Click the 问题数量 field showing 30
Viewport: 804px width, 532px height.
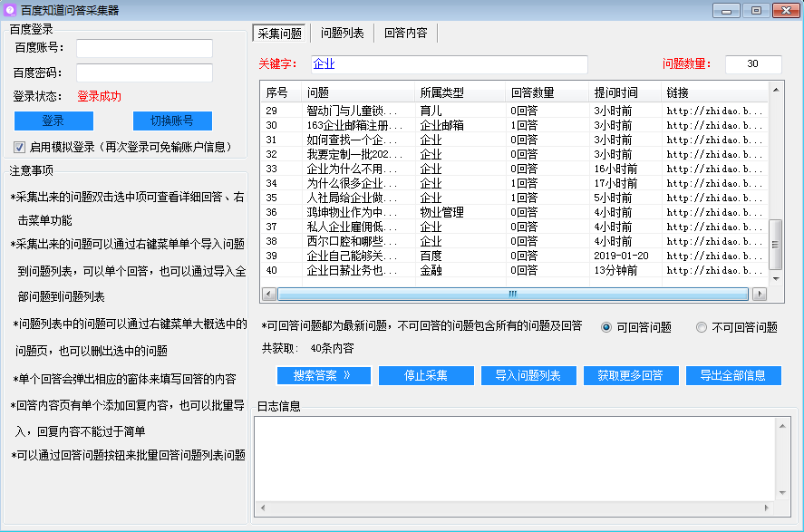[x=753, y=64]
